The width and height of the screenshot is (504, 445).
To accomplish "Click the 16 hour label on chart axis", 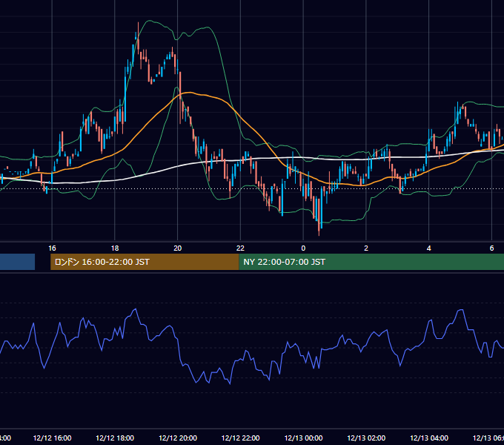I will point(52,248).
